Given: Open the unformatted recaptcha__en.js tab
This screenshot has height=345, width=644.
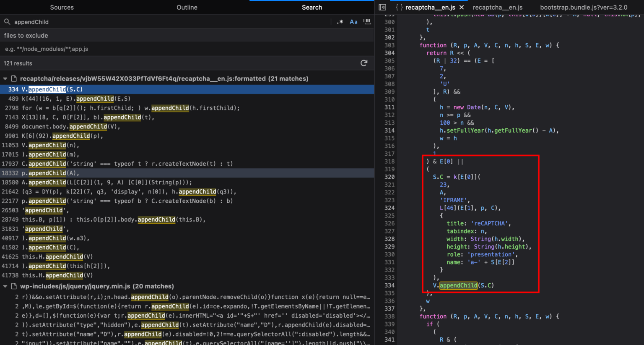Looking at the screenshot, I should 497,7.
